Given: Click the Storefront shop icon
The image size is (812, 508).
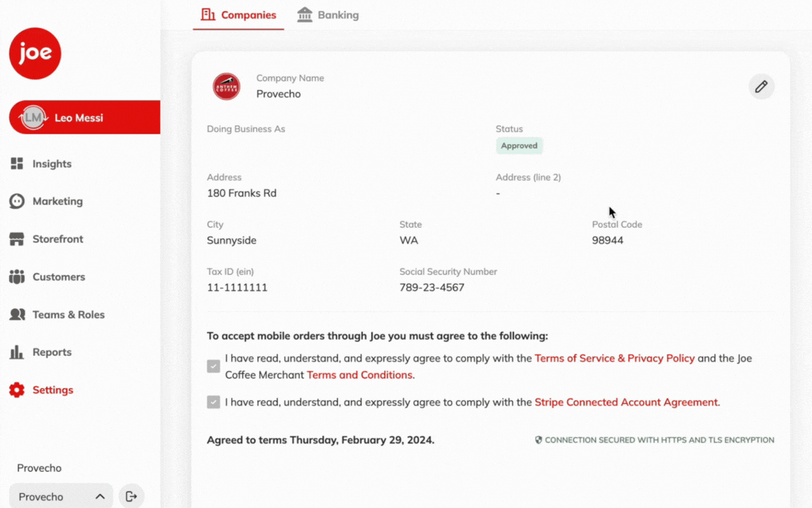Looking at the screenshot, I should (x=17, y=239).
